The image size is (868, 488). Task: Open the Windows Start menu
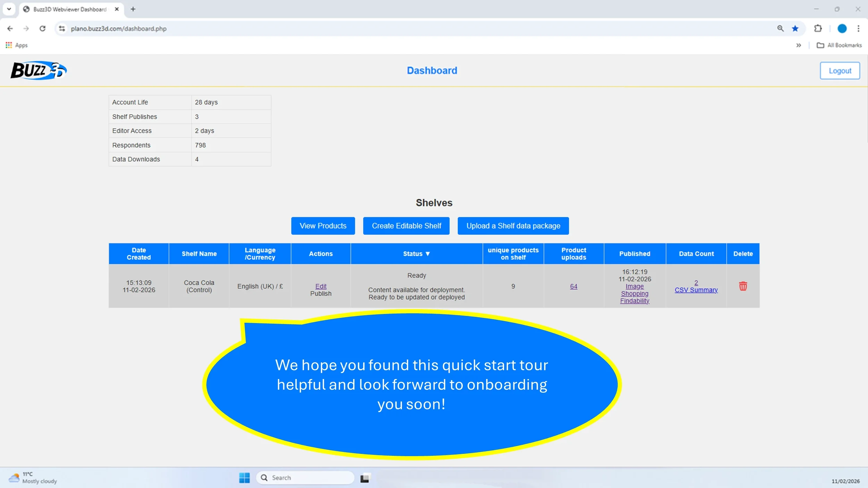(244, 478)
